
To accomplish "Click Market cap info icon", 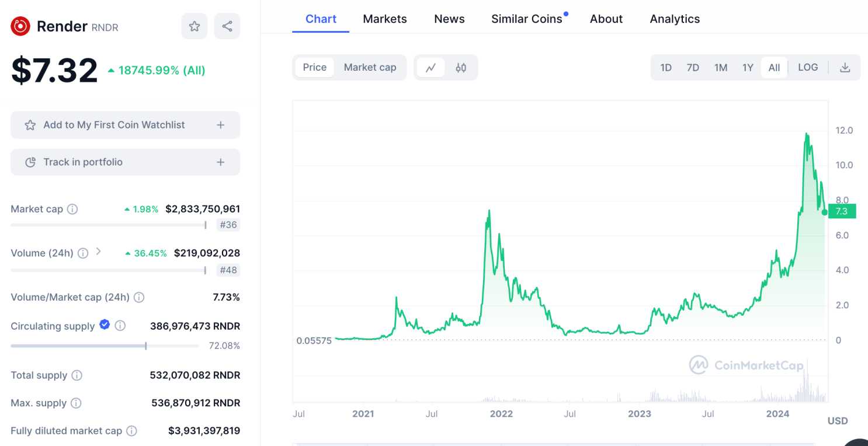I will click(x=72, y=209).
